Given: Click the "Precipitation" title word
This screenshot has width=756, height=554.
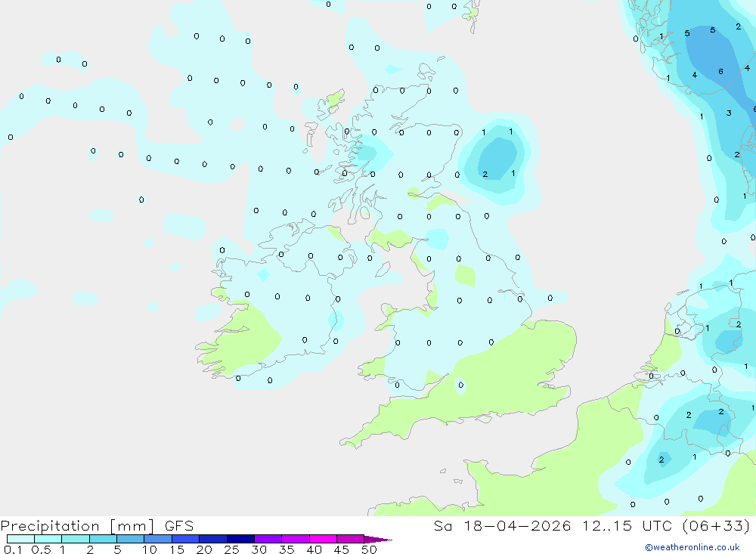Looking at the screenshot, I should point(50,526).
